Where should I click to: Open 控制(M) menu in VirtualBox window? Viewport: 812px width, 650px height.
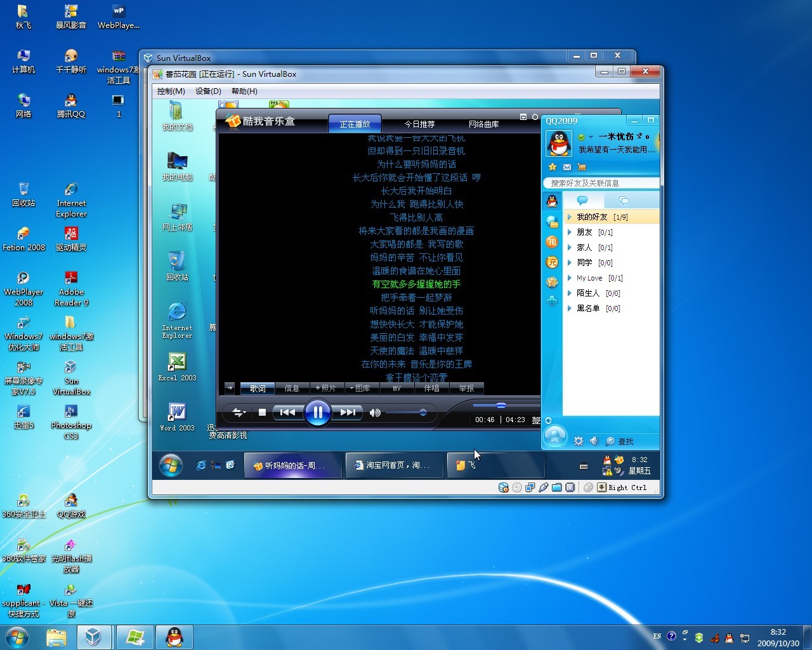point(171,91)
